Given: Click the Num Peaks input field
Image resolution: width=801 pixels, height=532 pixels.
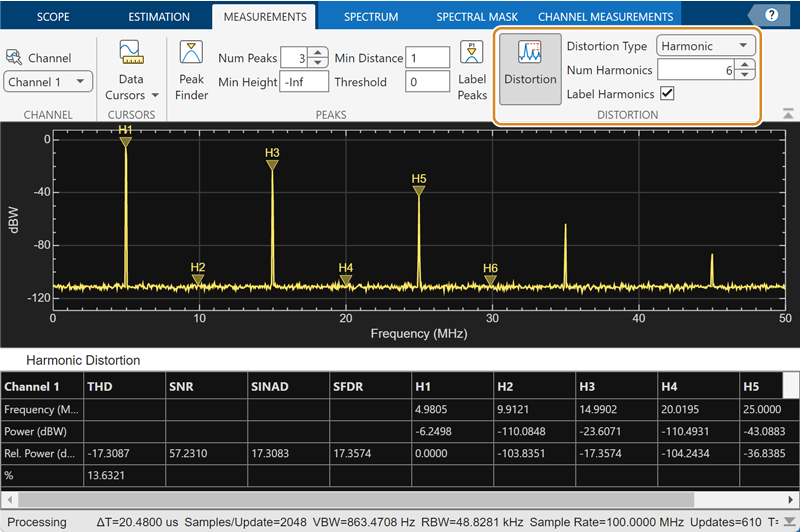Looking at the screenshot, I should point(294,58).
